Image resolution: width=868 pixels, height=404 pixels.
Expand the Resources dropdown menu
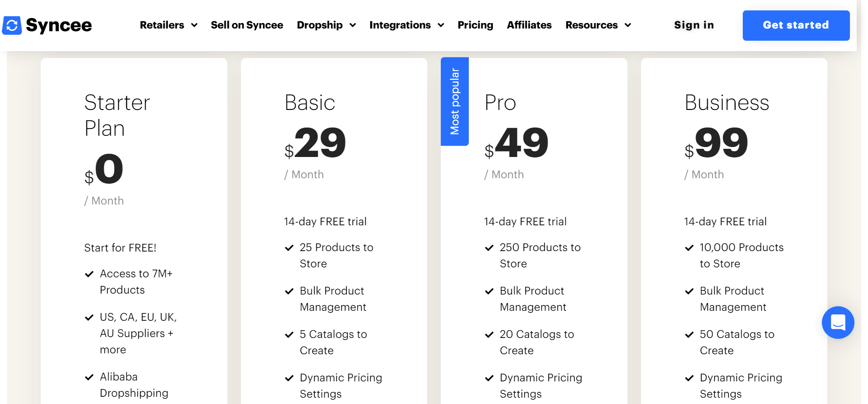598,25
